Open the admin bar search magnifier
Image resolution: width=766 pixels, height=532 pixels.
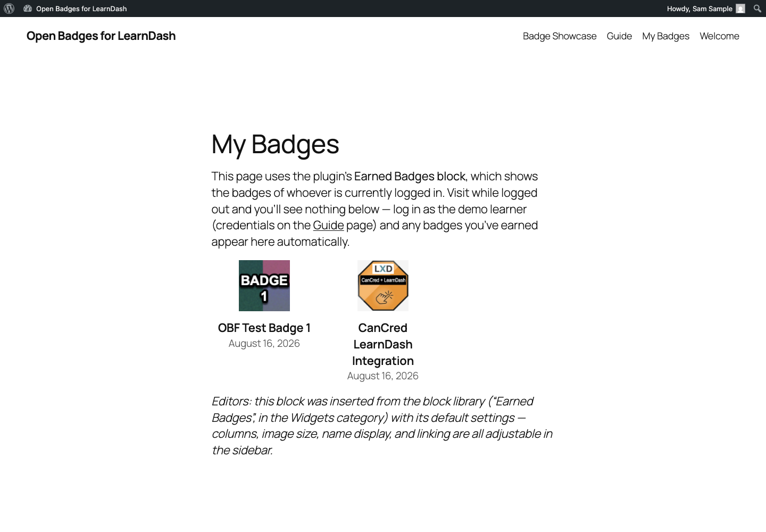tap(757, 9)
